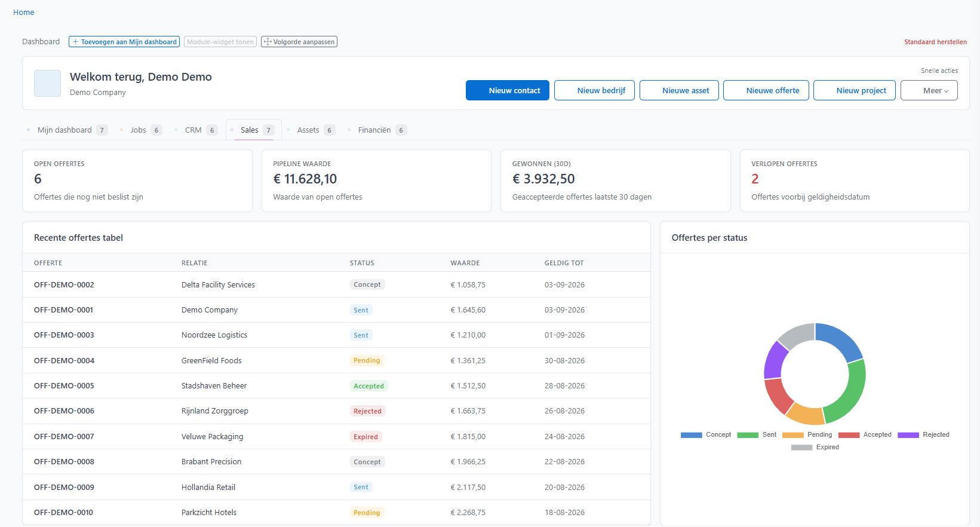Click Accepted status badge for OFF-DEMO-0005
The height and width of the screenshot is (527, 980).
[x=368, y=386]
